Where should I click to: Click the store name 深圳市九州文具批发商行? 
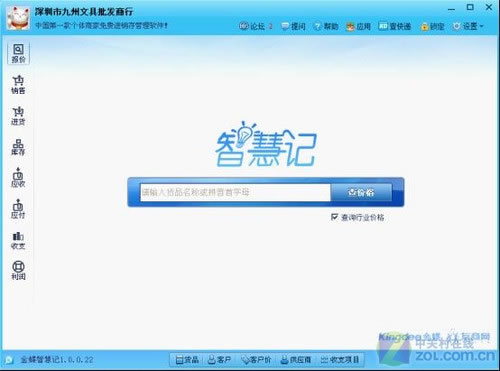click(x=84, y=12)
